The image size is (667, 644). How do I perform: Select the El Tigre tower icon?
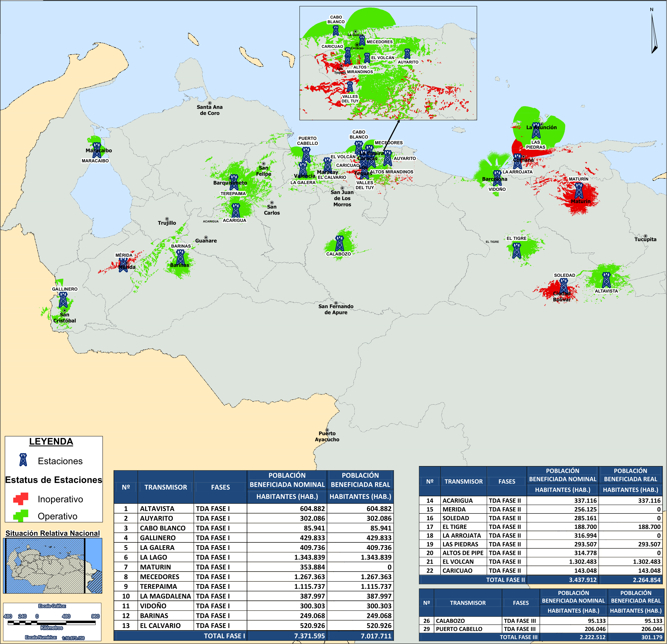517,250
